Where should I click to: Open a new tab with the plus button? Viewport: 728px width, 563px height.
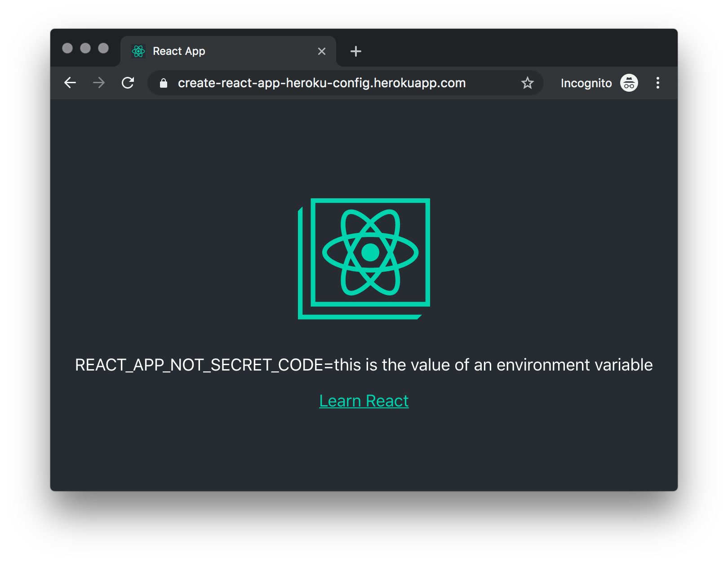356,51
